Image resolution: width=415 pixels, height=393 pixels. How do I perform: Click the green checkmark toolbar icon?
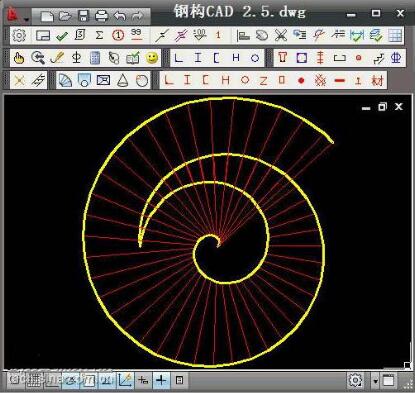pos(62,36)
